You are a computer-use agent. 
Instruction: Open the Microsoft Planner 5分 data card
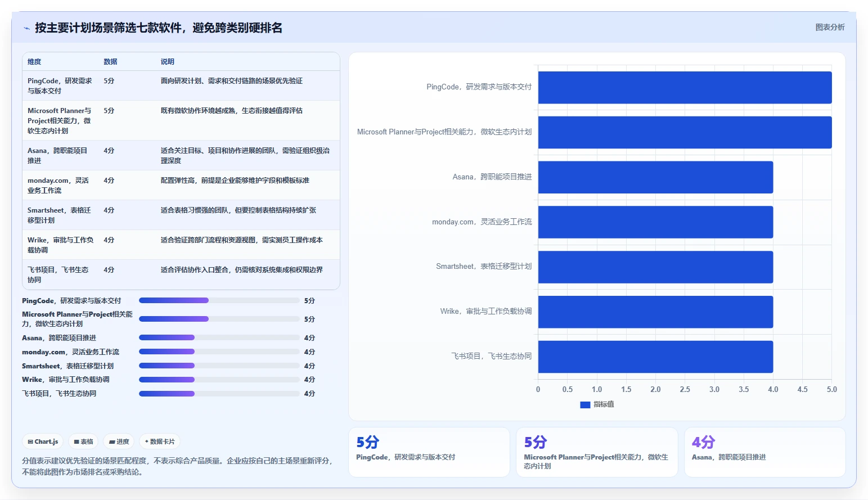point(597,452)
